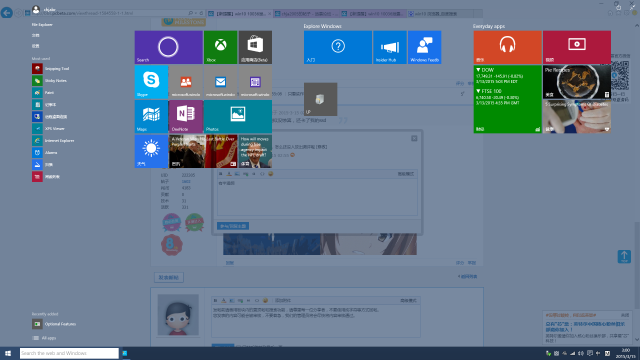Launch Internet Explorer from Start menu
This screenshot has width=640, height=360.
tap(53, 140)
